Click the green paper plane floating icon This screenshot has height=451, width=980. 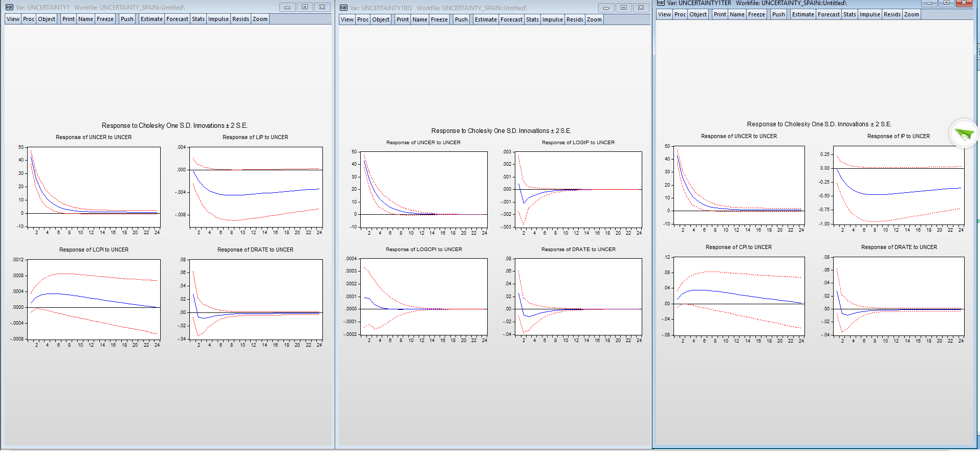[964, 134]
